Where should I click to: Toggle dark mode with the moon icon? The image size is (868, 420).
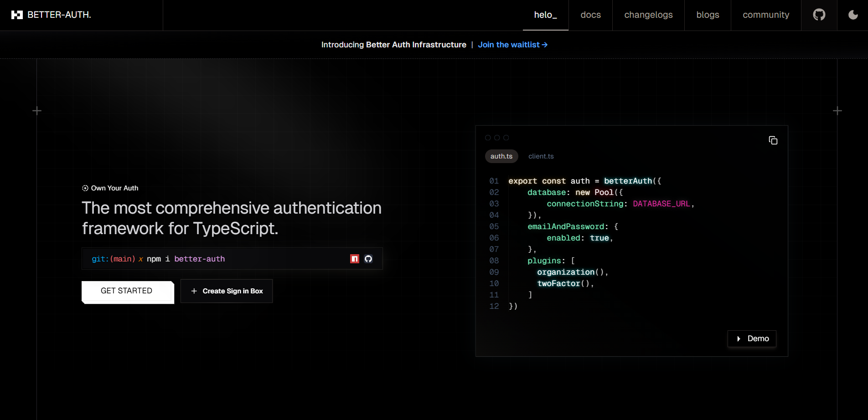click(852, 15)
